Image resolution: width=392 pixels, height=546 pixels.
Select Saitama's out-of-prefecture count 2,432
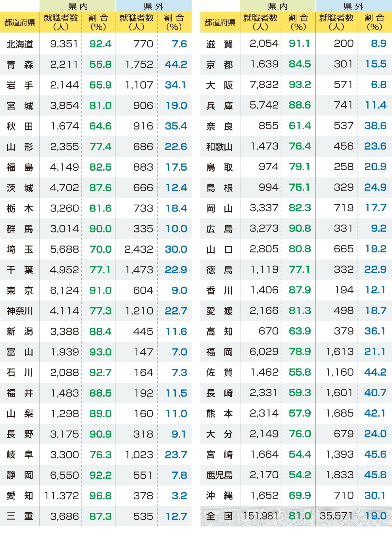pyautogui.click(x=139, y=249)
